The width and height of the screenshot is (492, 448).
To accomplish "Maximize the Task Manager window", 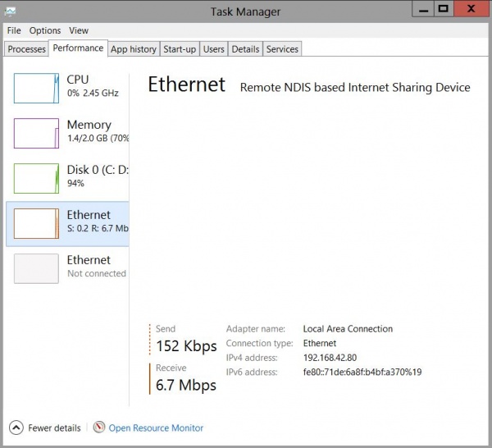I will 444,9.
